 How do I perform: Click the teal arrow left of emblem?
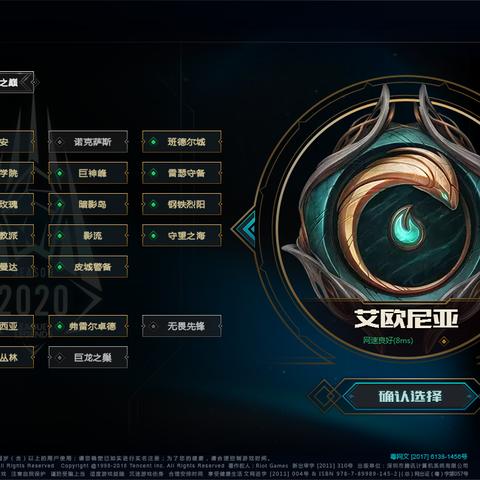tap(245, 229)
